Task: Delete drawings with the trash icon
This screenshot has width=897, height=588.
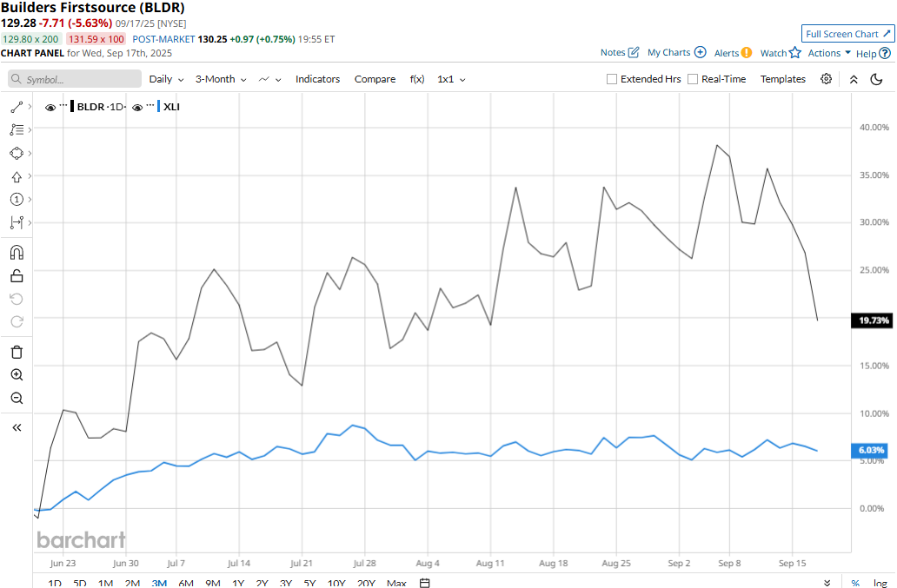Action: (17, 352)
